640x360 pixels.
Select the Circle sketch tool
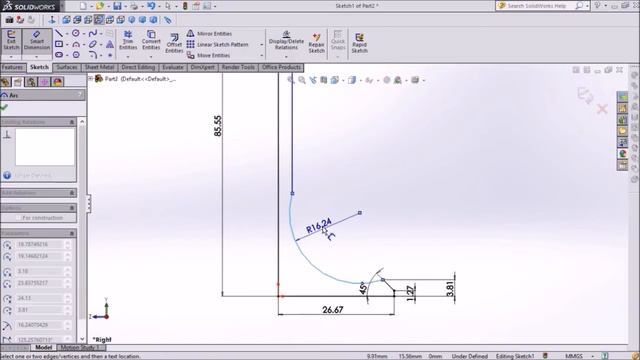[x=76, y=33]
